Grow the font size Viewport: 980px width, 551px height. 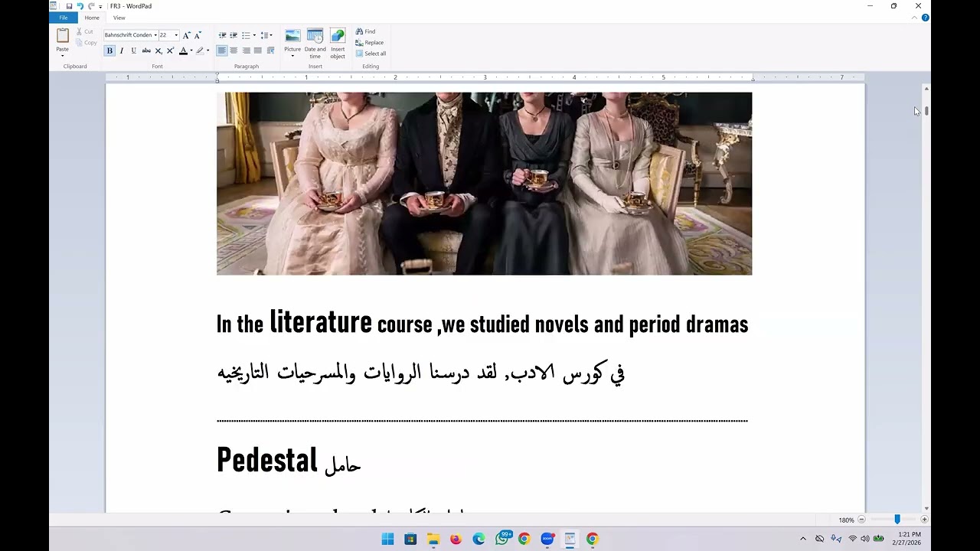[x=186, y=35]
